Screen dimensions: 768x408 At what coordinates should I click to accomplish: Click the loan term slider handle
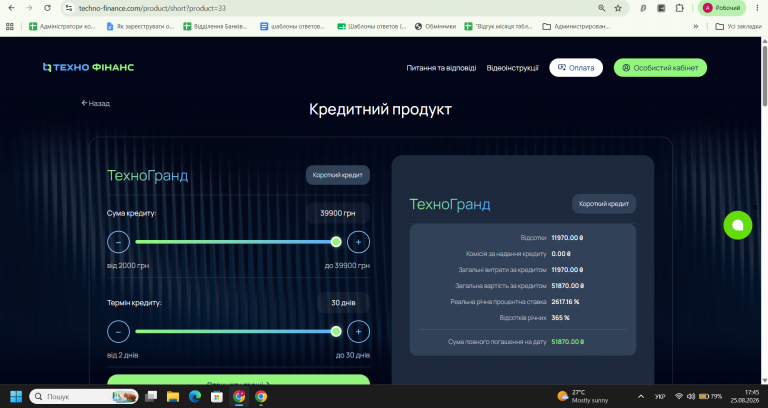tap(336, 332)
